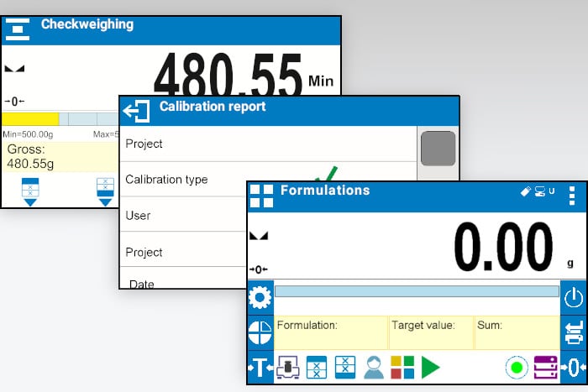The width and height of the screenshot is (588, 392).
Task: Click the green play start icon
Action: (430, 368)
